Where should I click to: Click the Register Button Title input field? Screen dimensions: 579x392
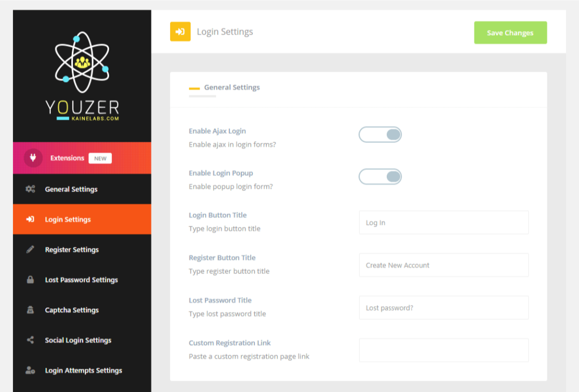click(x=443, y=265)
